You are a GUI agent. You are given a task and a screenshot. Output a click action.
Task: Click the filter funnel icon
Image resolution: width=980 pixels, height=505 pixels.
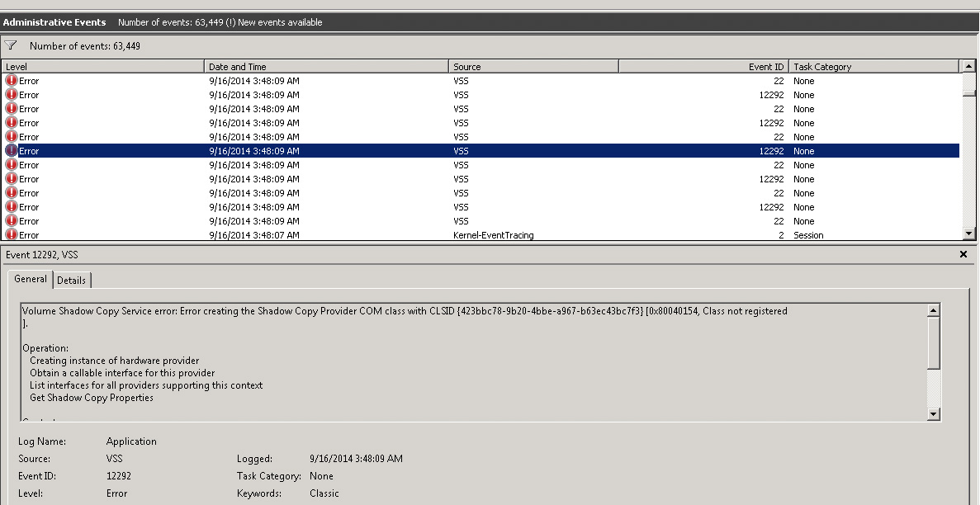pos(11,46)
